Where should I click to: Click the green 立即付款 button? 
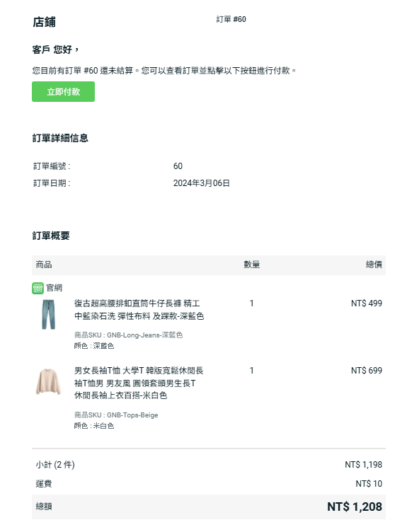63,91
